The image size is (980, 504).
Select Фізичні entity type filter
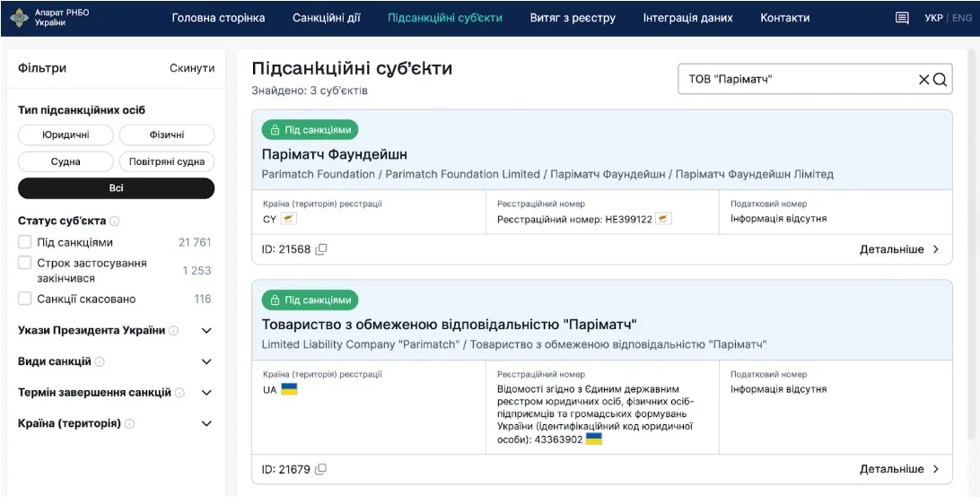[x=167, y=135]
